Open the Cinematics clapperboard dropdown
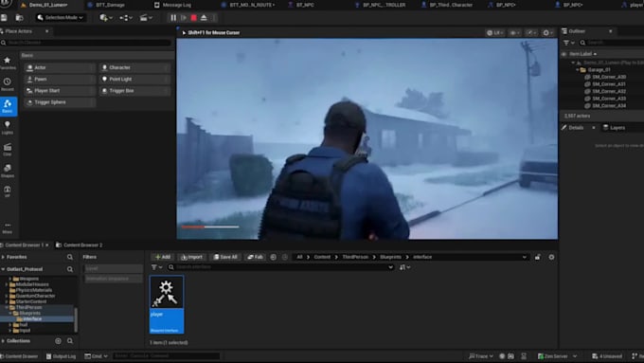Image resolution: width=644 pixels, height=363 pixels. (x=146, y=18)
